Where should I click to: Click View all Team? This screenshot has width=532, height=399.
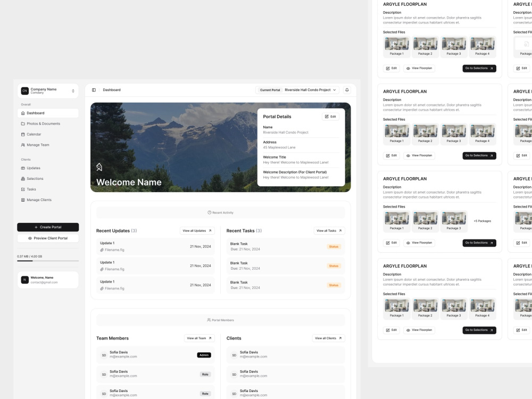[199, 338]
